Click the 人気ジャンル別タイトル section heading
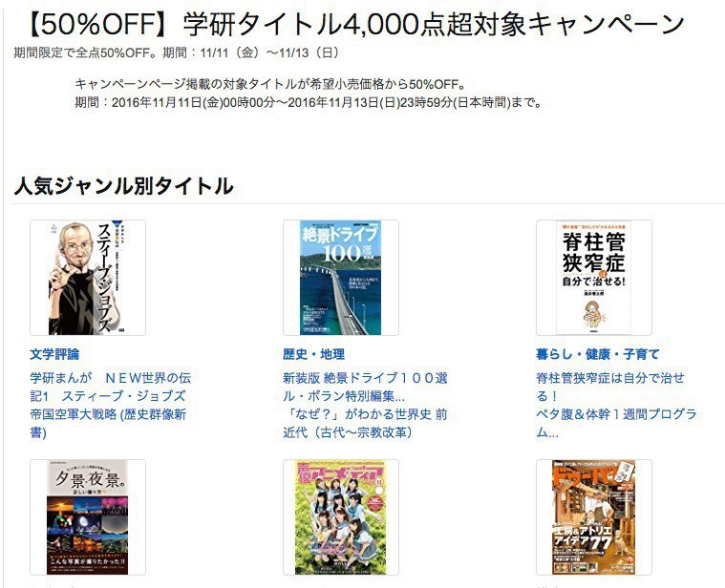Image resolution: width=725 pixels, height=588 pixels. click(x=124, y=186)
